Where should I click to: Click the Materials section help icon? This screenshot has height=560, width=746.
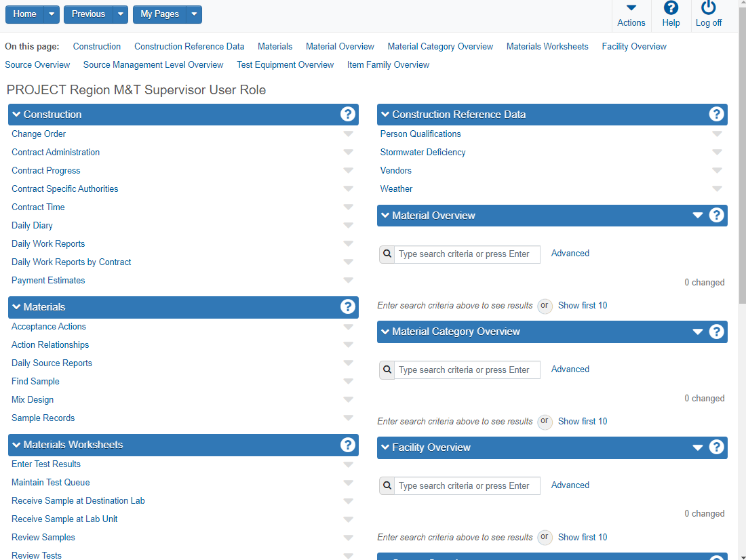pyautogui.click(x=348, y=306)
